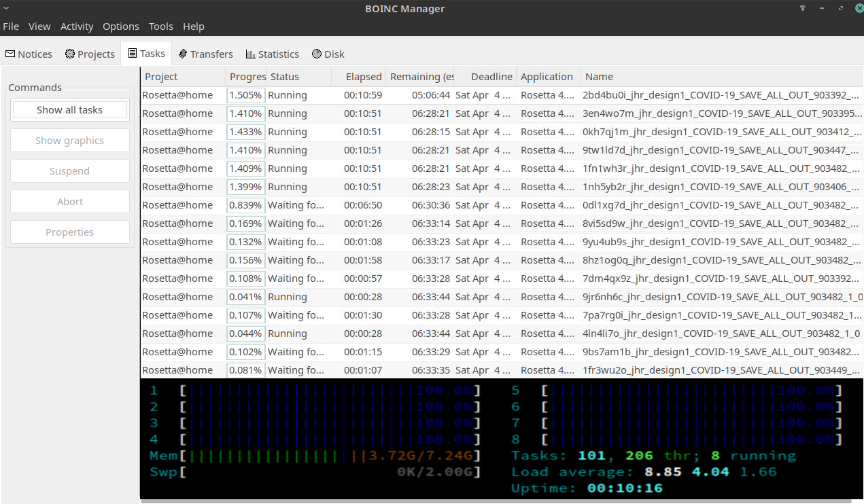Click the 0.839% progress bar
Viewport: 864px width, 504px height.
[246, 205]
